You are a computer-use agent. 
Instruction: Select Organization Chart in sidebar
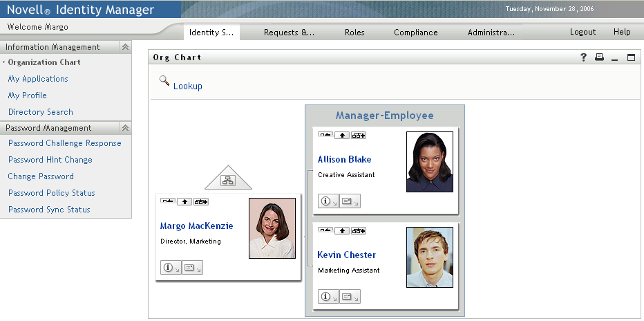click(44, 62)
